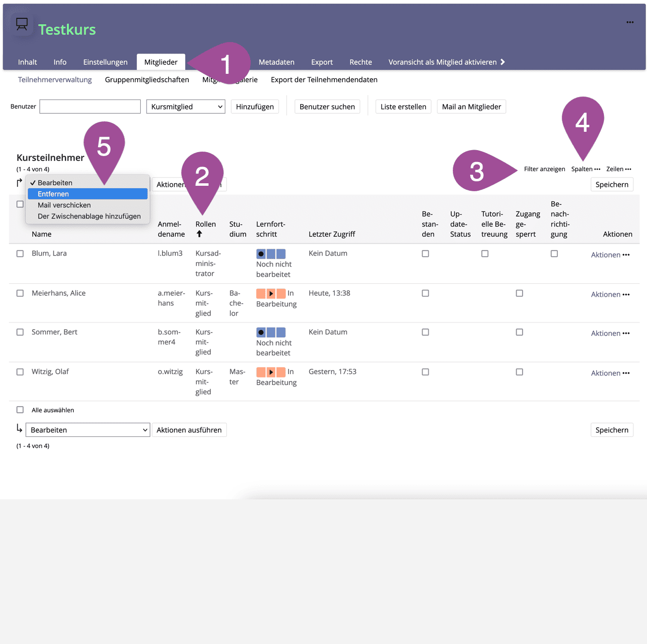Viewport: 647px width, 644px height.
Task: Click chevron next to Voransicht als Mitglied
Action: pos(502,62)
